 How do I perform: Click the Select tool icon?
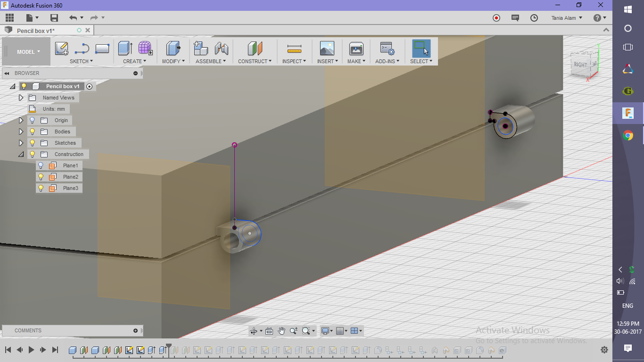coord(421,48)
